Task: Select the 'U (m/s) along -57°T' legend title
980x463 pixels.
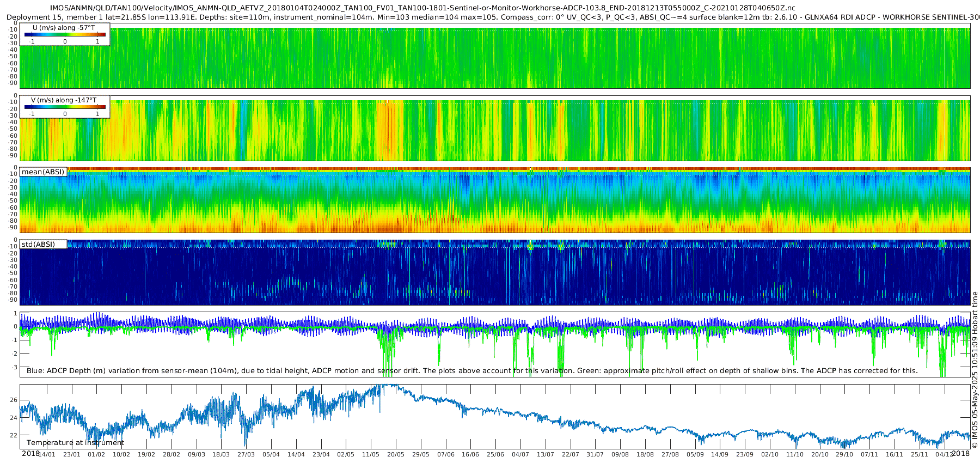Action: [64, 27]
